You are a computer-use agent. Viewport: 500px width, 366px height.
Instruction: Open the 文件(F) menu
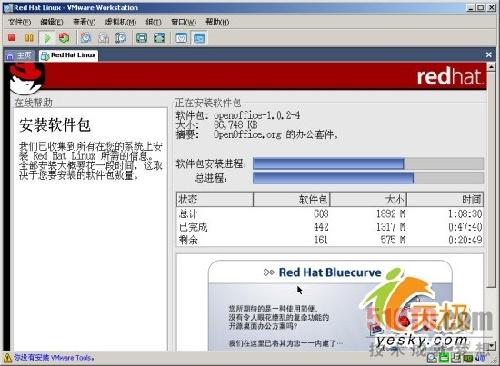pyautogui.click(x=20, y=22)
